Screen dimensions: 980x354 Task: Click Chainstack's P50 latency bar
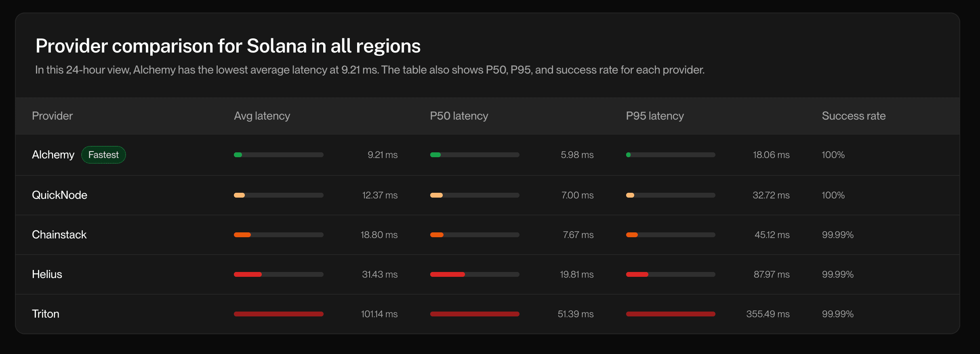475,235
